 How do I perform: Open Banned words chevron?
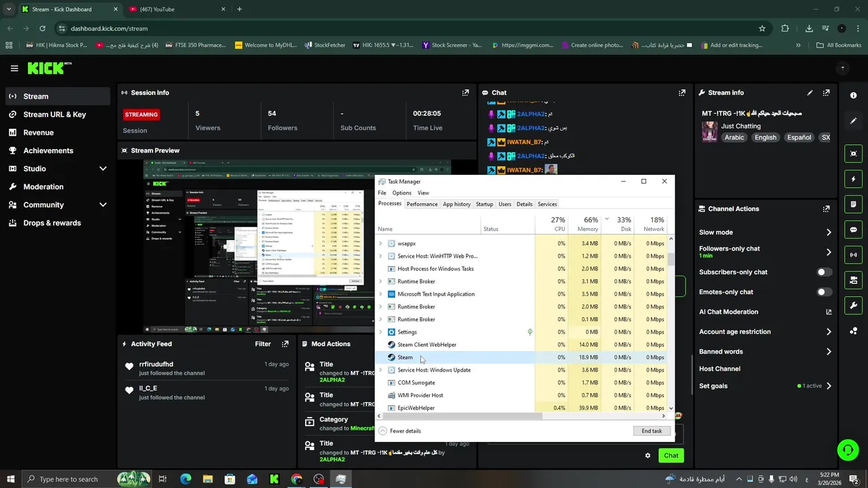[x=829, y=352]
